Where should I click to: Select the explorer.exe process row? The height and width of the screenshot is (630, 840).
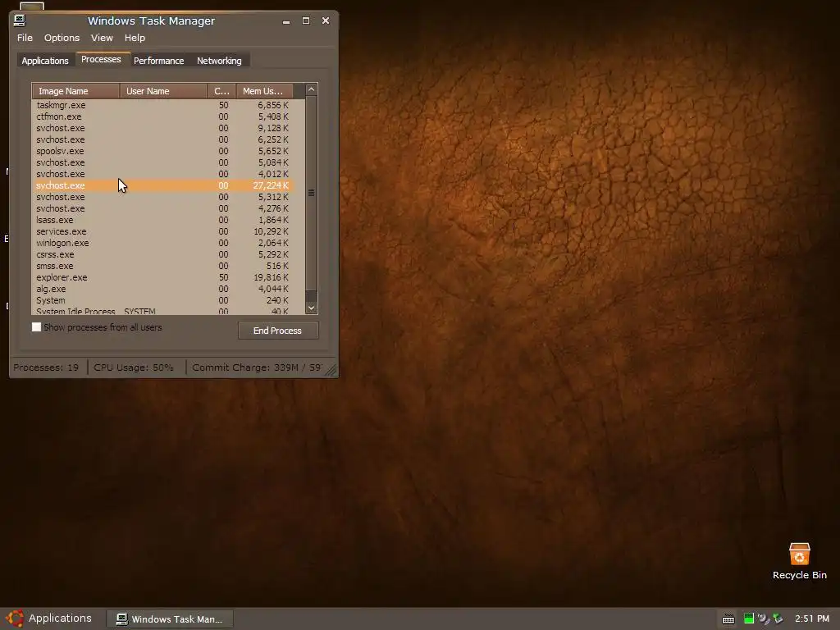click(162, 277)
